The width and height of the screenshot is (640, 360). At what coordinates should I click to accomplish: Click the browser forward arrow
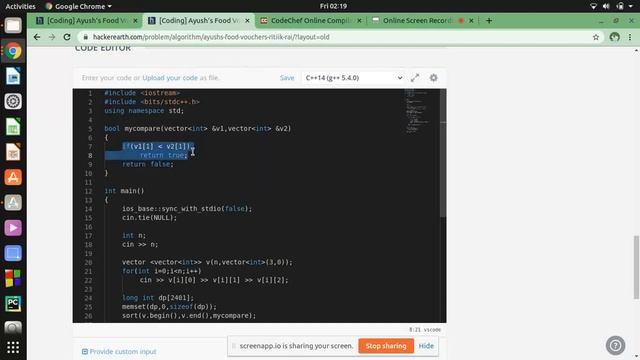pos(52,37)
